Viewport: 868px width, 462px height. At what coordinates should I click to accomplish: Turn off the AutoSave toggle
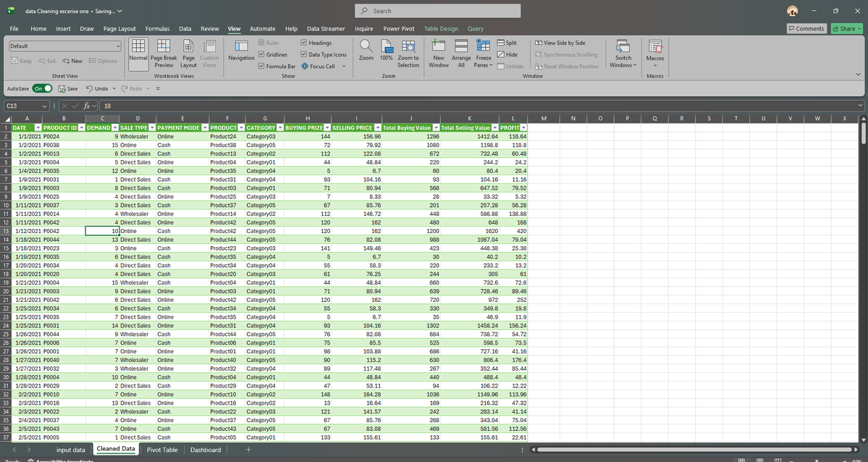pos(42,88)
